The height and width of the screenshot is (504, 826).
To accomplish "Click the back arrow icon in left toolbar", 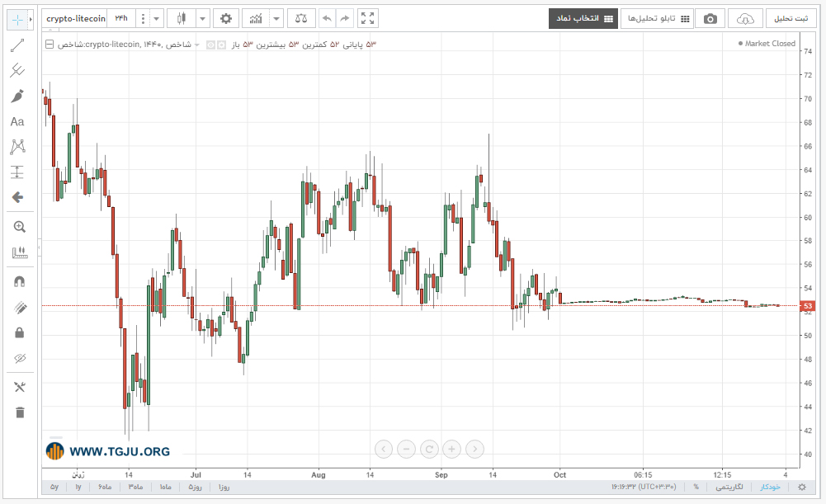I will 17,197.
